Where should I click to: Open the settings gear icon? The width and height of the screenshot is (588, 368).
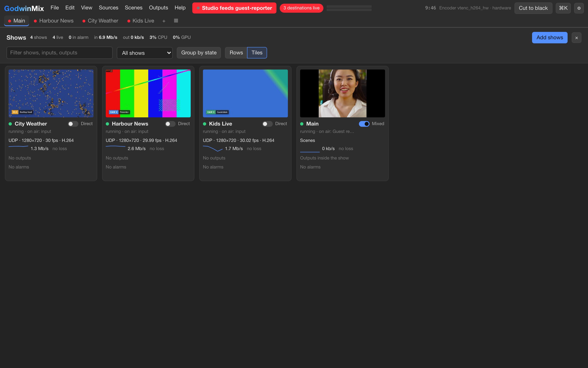tap(579, 8)
